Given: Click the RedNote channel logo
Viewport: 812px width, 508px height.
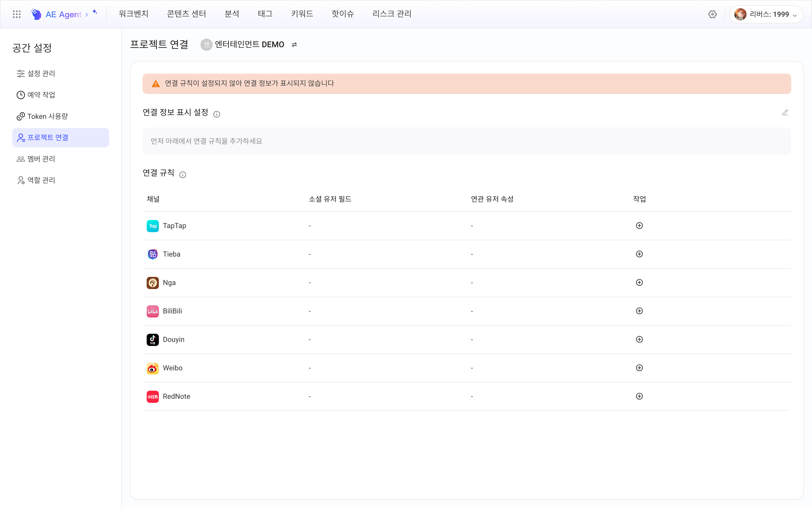Looking at the screenshot, I should [153, 396].
